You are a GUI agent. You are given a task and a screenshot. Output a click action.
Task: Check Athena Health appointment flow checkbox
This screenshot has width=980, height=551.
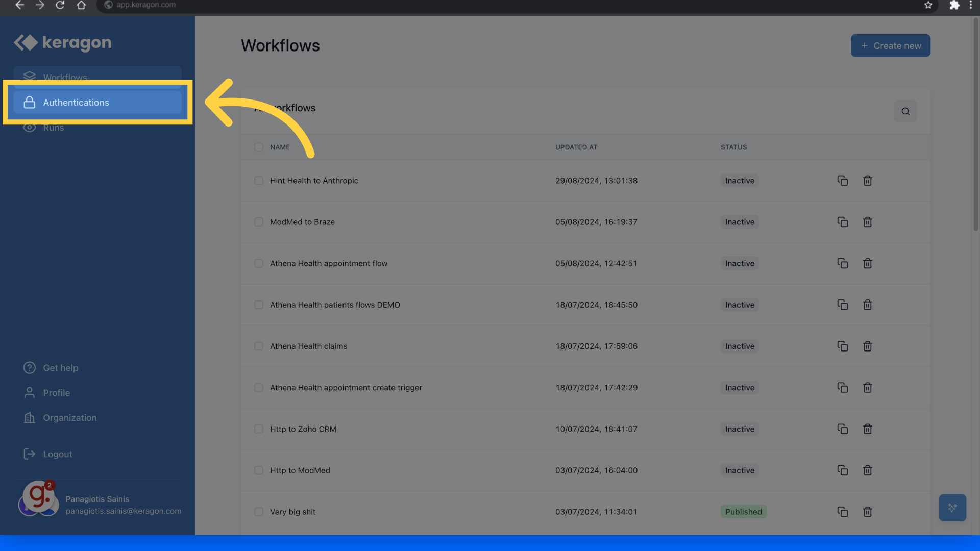pos(259,263)
